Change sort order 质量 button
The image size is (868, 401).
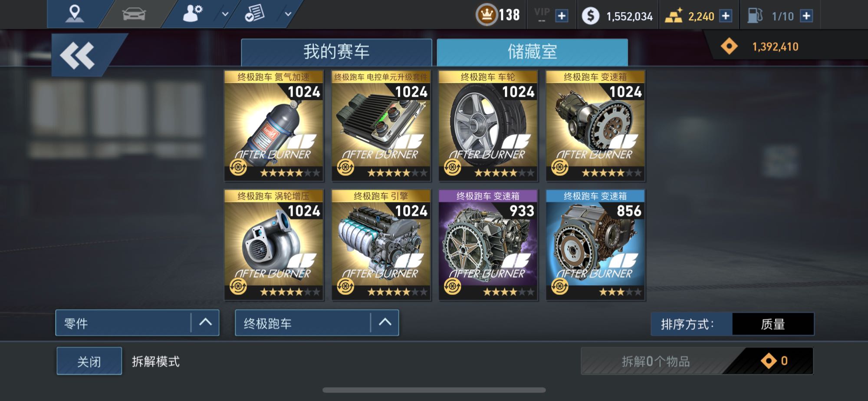click(x=773, y=324)
